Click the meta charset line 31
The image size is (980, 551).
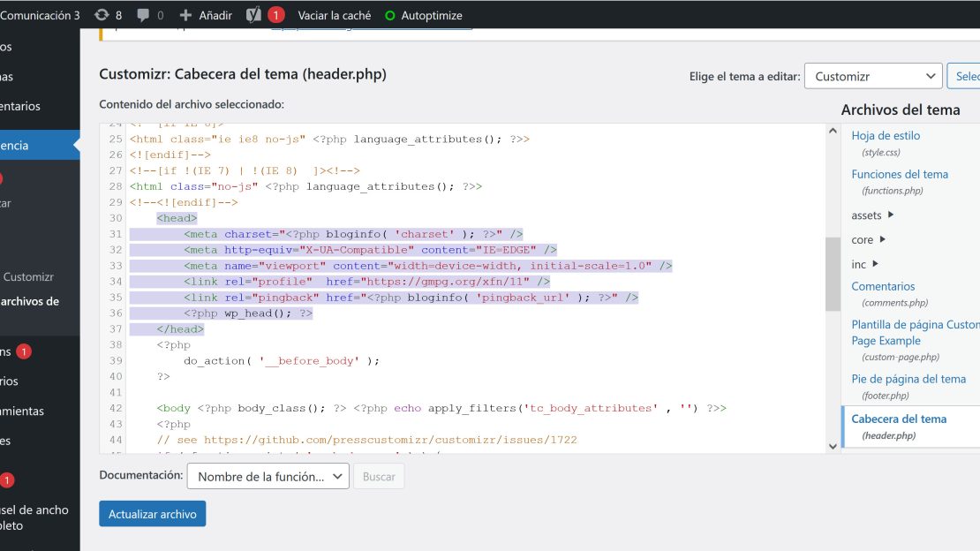(353, 234)
